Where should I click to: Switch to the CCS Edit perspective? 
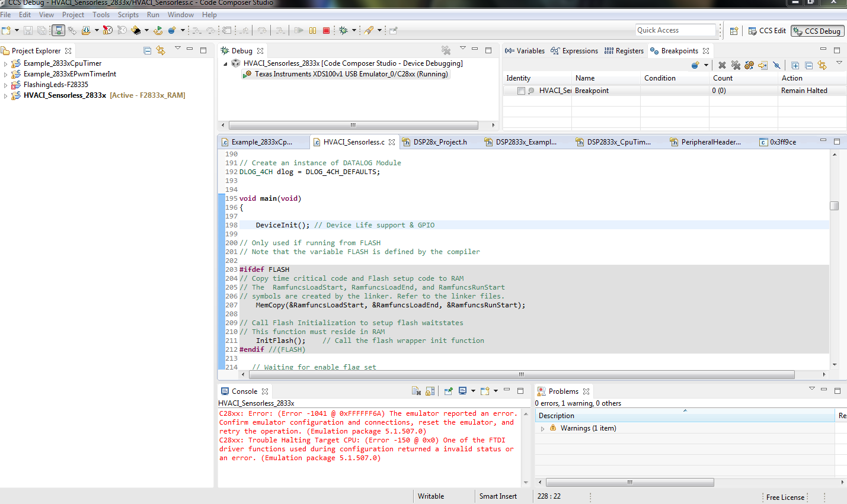[767, 31]
